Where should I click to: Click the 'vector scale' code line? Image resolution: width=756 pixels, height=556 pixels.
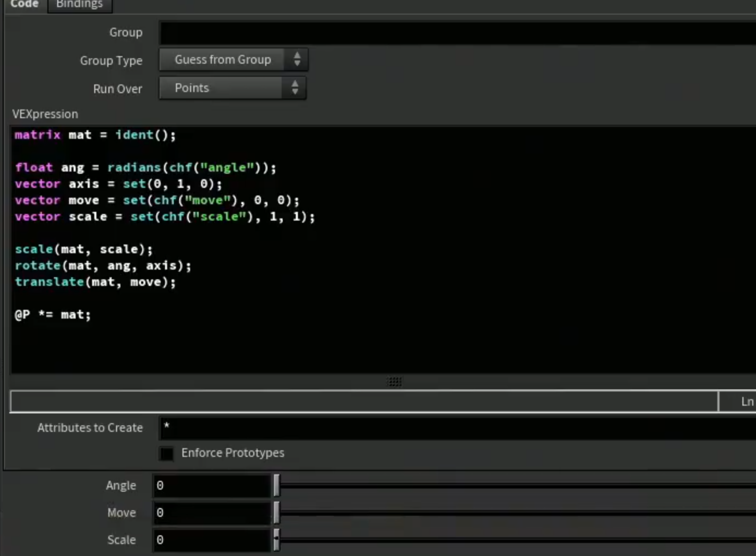point(164,217)
